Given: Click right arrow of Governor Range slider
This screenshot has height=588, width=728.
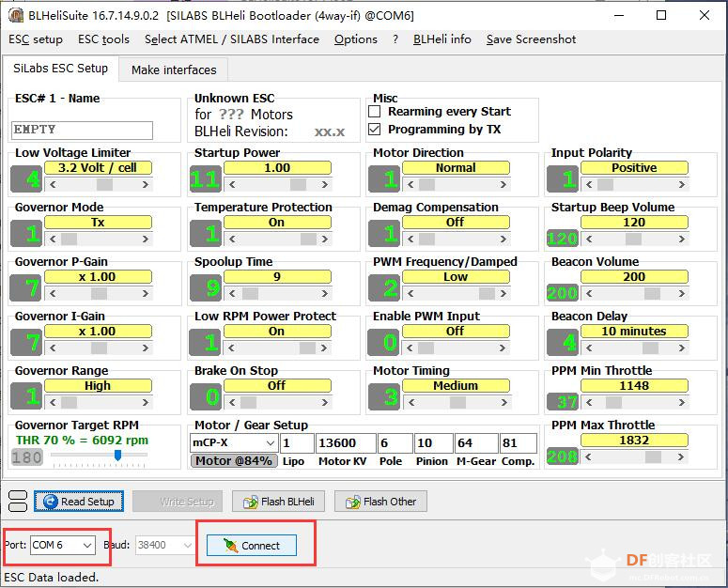Looking at the screenshot, I should (146, 402).
